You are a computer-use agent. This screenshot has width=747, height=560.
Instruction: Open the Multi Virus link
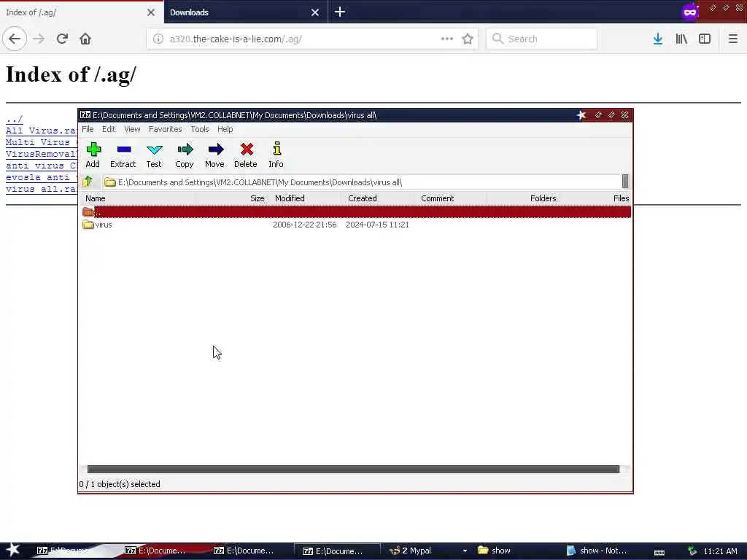(x=42, y=142)
